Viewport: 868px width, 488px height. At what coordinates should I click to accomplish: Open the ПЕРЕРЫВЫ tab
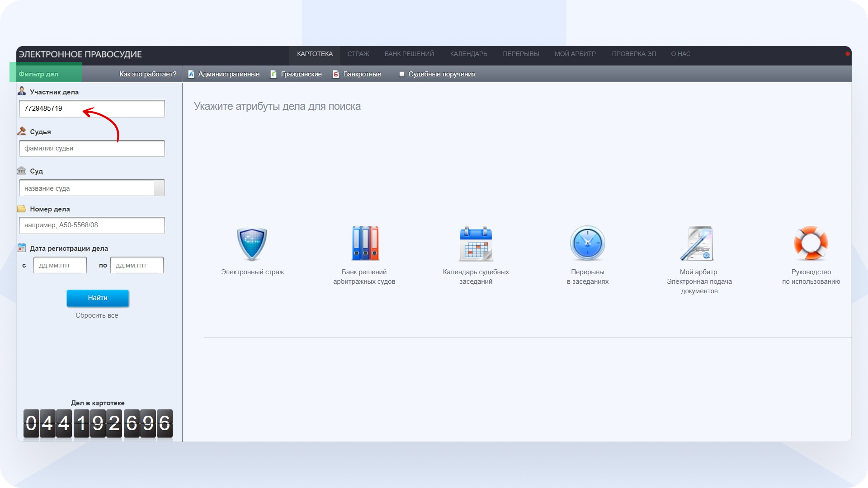[521, 54]
